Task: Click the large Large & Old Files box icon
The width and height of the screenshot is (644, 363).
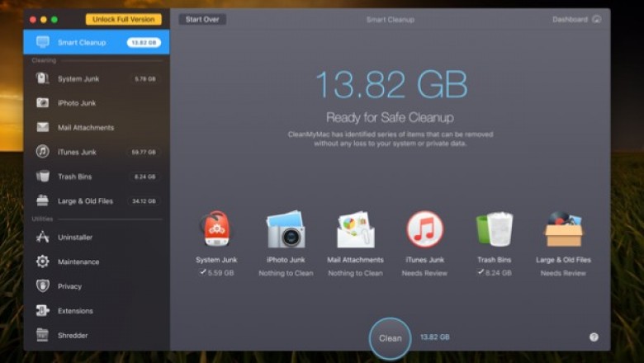Action: point(563,229)
